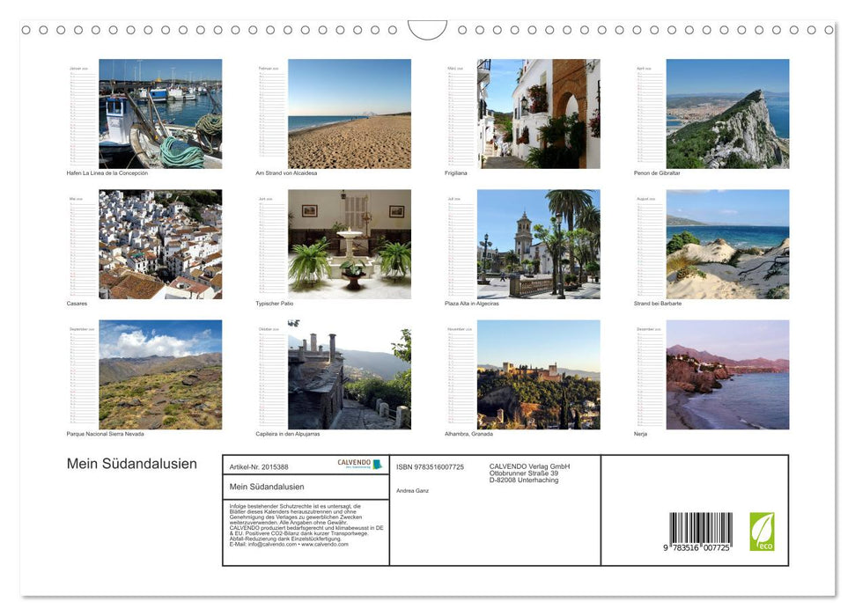Open the Hafen La Linea harbor photo
The height and width of the screenshot is (616, 855).
160,114
